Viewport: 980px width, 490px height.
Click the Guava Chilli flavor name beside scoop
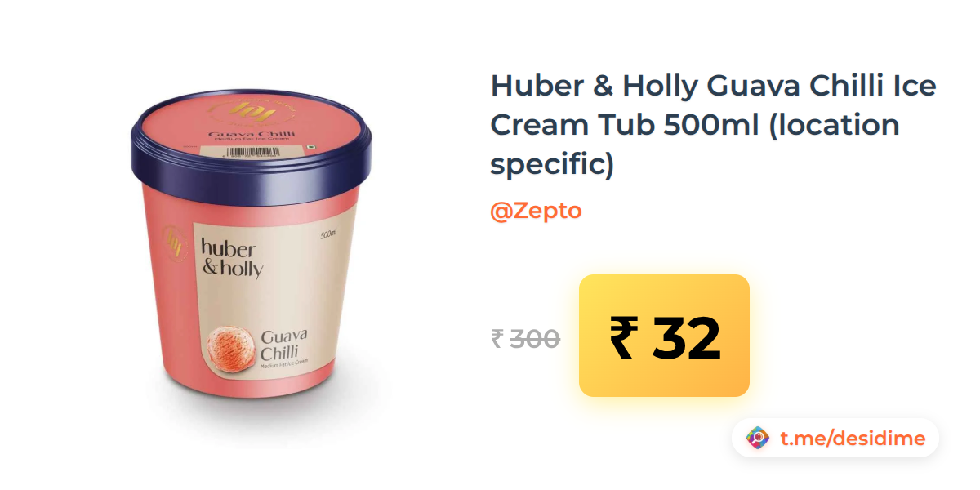click(284, 345)
